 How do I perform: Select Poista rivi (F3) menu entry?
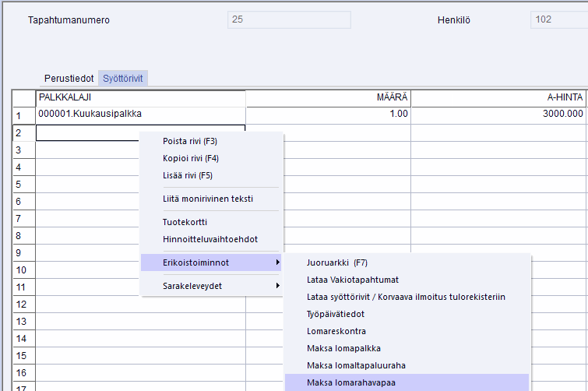(x=190, y=142)
